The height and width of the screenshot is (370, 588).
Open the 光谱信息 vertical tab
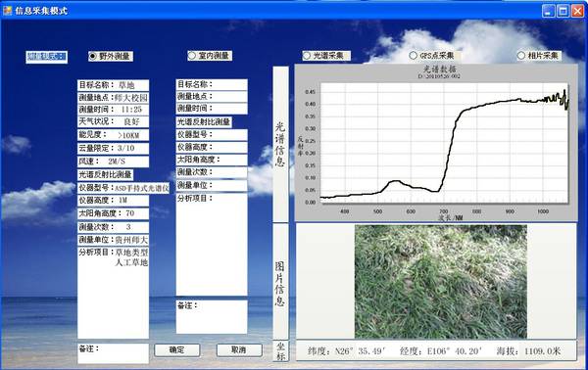[x=280, y=144]
